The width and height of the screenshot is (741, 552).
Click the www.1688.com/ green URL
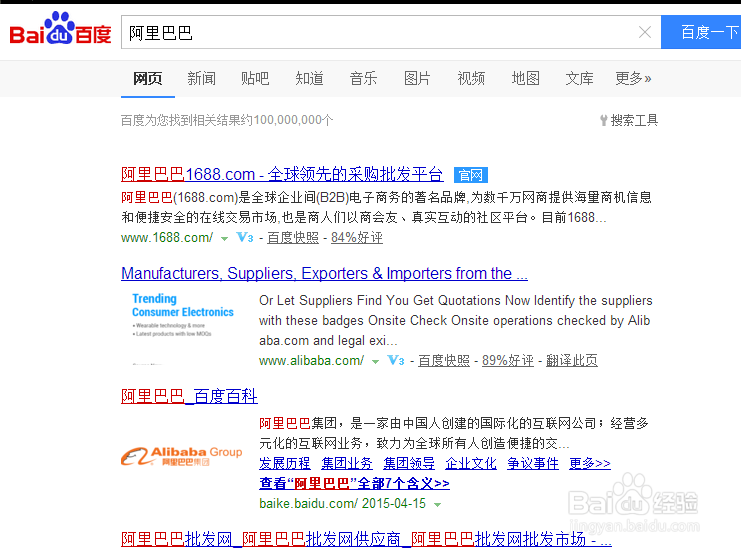[x=167, y=238]
